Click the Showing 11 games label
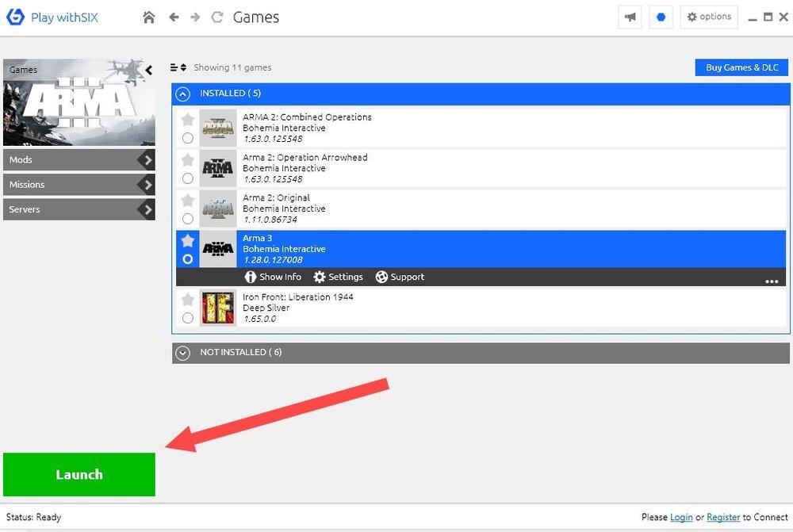The height and width of the screenshot is (532, 793). click(x=232, y=67)
